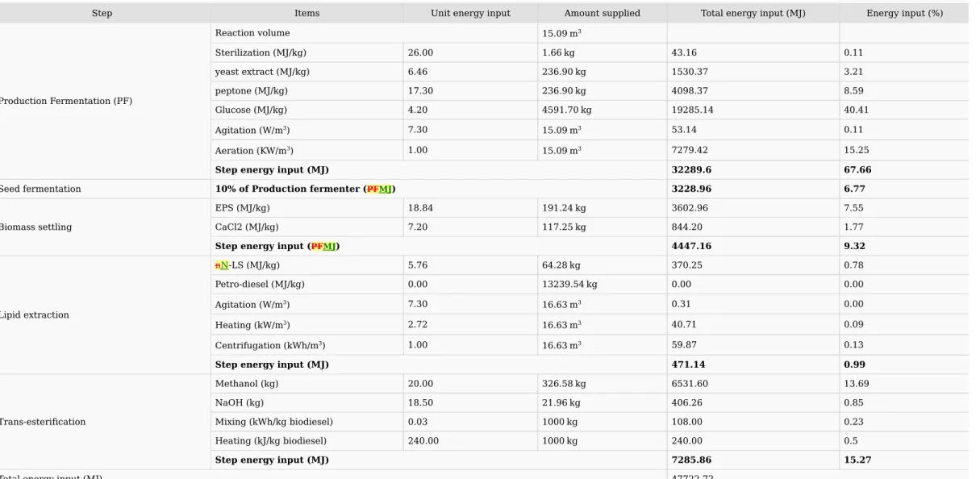Viewport: 980px width, 479px height.
Task: Select unit energy value 18.50
Action: 420,403
